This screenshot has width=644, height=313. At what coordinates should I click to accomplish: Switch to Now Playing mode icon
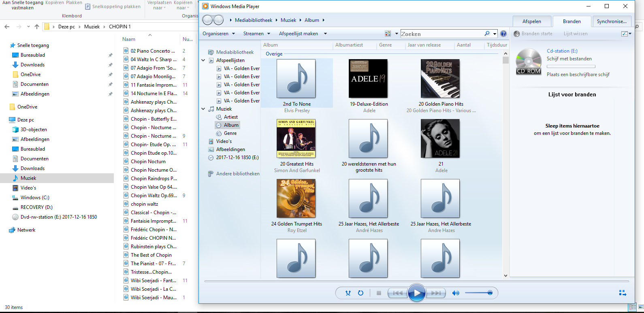[623, 293]
